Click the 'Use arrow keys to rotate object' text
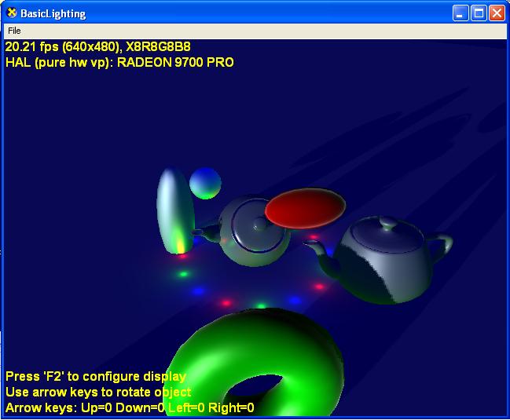The height and width of the screenshot is (420, 510). point(98,392)
